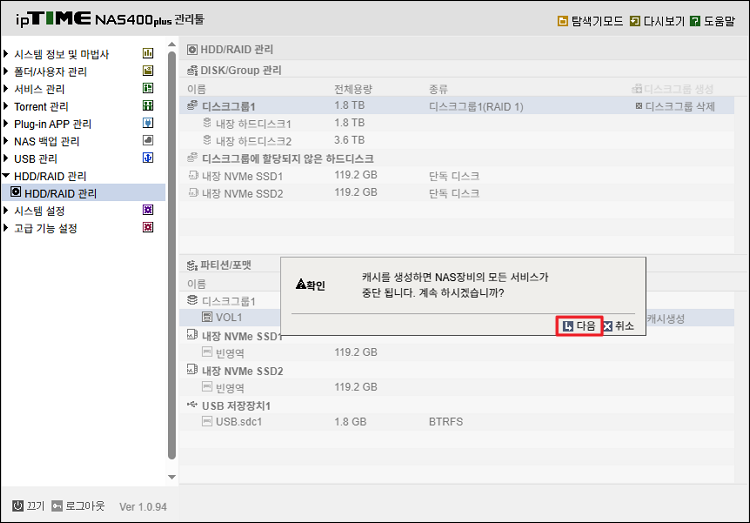Click 다시보기 refresh link
The image size is (750, 523).
point(656,20)
